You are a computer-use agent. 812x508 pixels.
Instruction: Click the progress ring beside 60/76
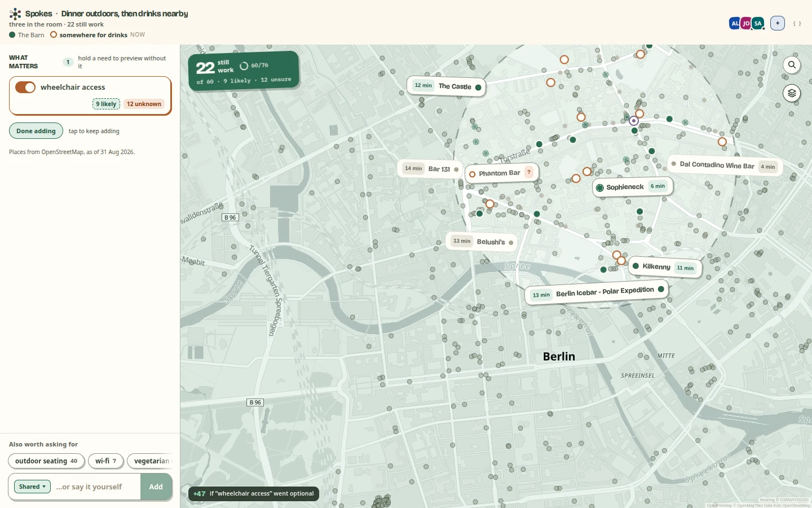(x=244, y=66)
